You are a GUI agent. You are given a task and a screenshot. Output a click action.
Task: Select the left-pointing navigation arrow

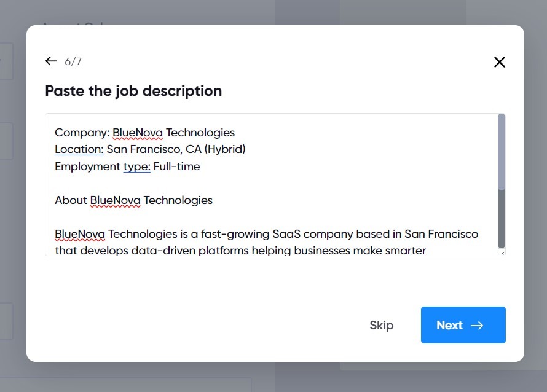pyautogui.click(x=51, y=61)
